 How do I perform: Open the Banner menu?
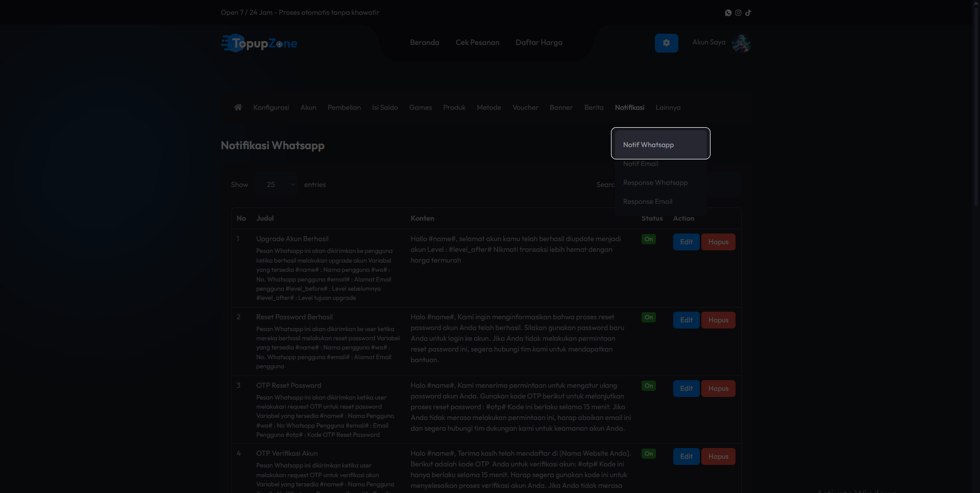pos(561,107)
